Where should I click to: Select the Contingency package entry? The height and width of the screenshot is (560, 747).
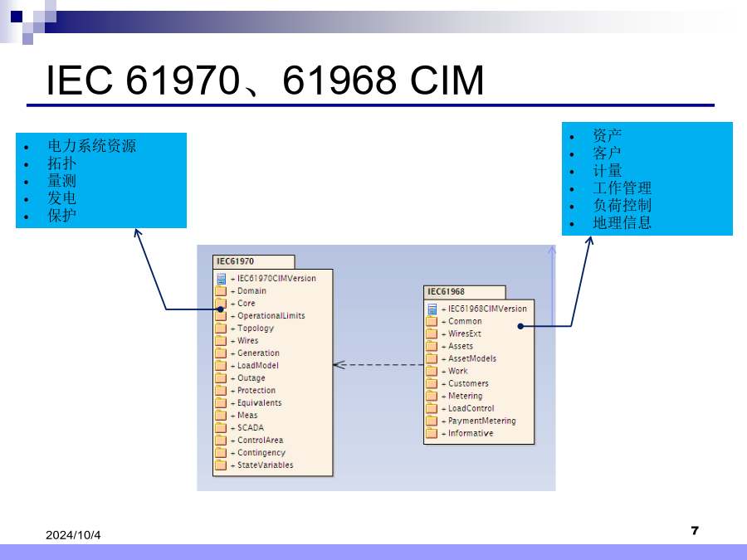click(261, 453)
